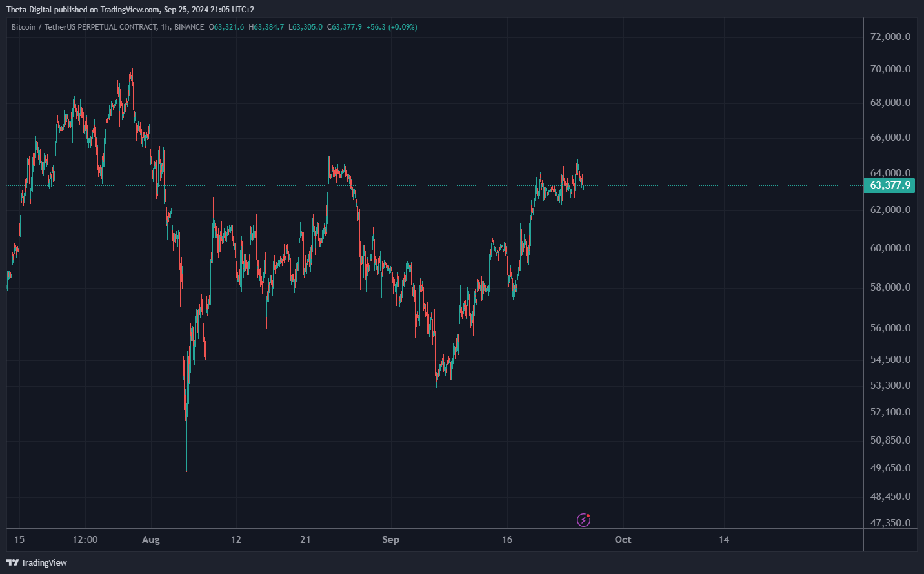Screen dimensions: 924x574
Task: Click the 68,000.0 price axis label
Action: click(x=890, y=102)
